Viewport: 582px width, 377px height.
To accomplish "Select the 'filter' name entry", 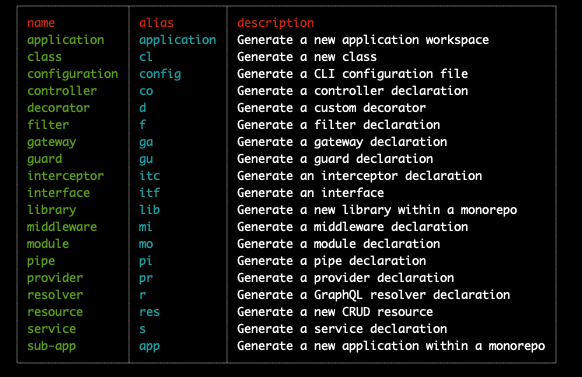I will tap(48, 125).
